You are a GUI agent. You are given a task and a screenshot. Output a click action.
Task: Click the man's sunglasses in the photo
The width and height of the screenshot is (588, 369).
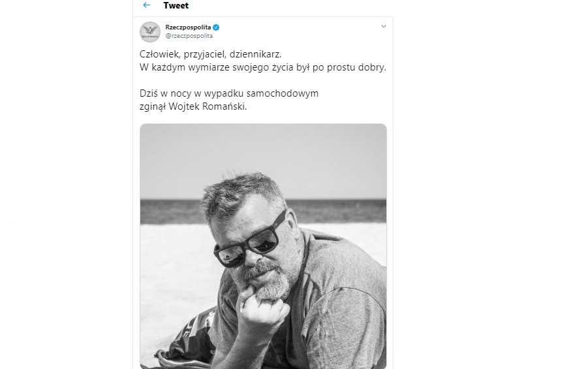pyautogui.click(x=251, y=240)
